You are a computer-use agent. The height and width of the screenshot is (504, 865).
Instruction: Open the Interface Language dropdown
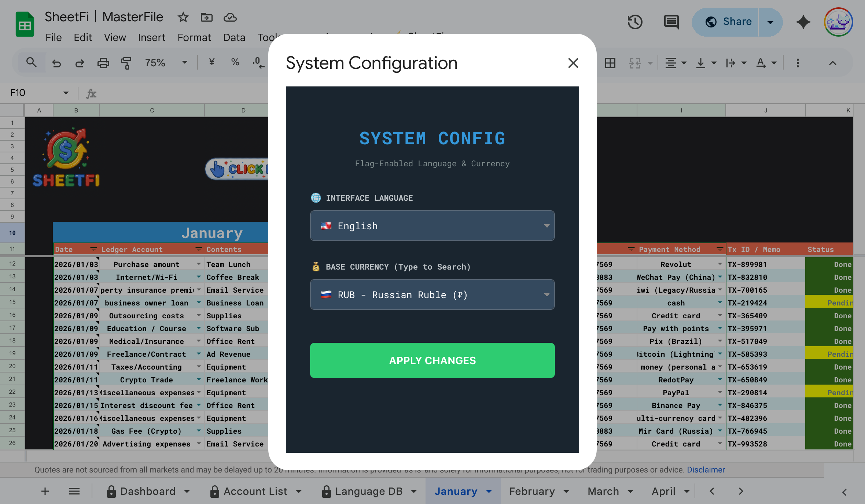coord(432,226)
